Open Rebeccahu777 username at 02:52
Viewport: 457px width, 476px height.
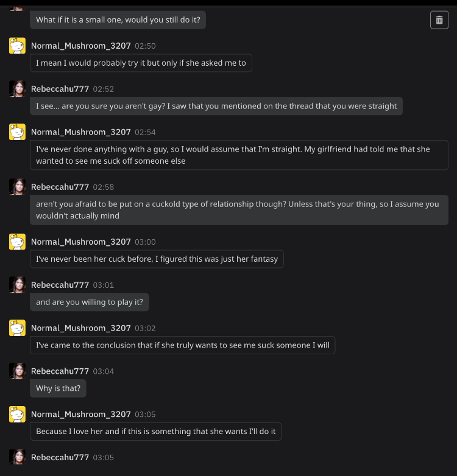60,89
